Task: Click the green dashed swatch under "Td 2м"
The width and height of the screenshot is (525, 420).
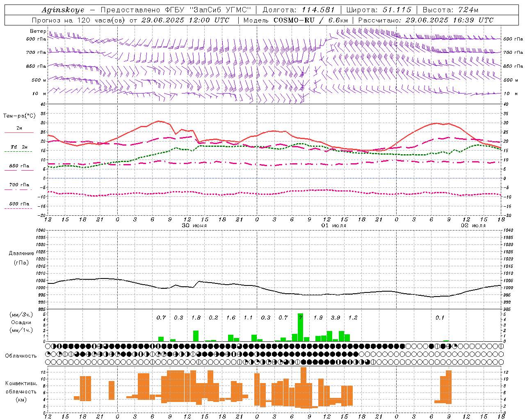Action: 18,152
